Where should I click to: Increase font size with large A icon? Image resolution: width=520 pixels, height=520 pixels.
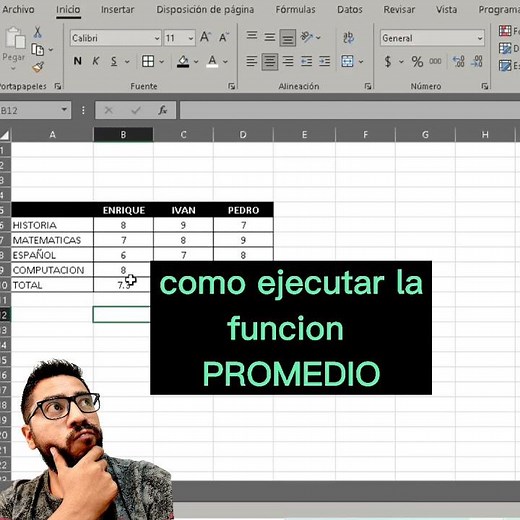[x=205, y=37]
